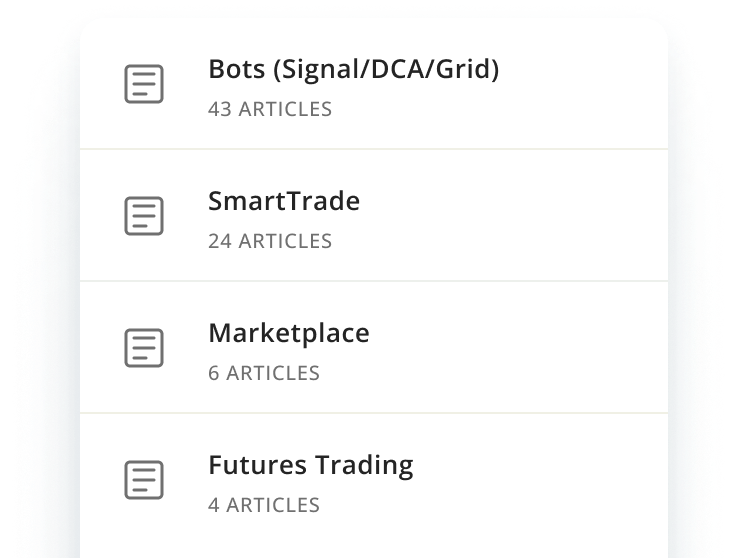Click the word ARTICLES under SmartTrade

[285, 241]
